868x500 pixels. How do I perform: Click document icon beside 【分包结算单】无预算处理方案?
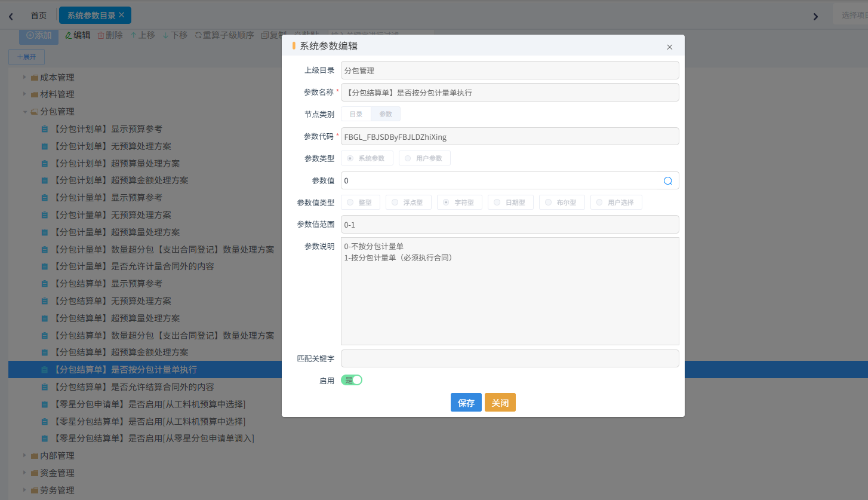click(x=45, y=301)
